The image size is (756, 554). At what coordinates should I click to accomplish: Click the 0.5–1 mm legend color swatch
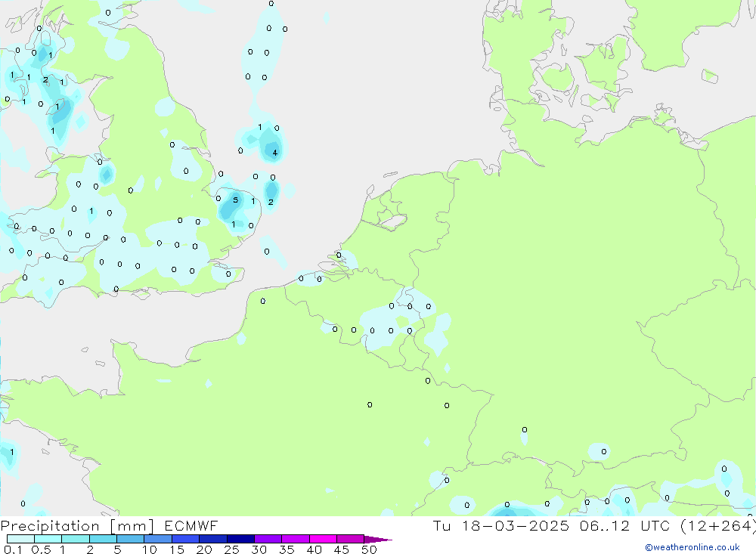point(48,539)
